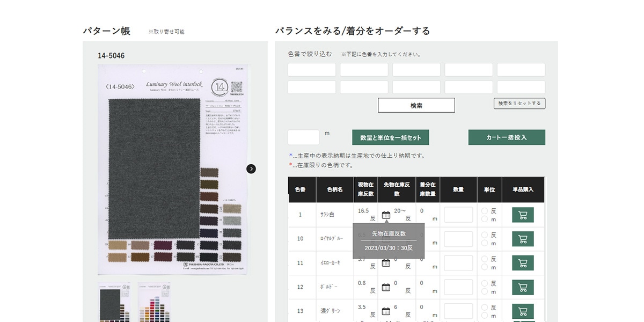The height and width of the screenshot is (322, 644).
Task: Select m unit for color 11
Action: tap(485, 267)
